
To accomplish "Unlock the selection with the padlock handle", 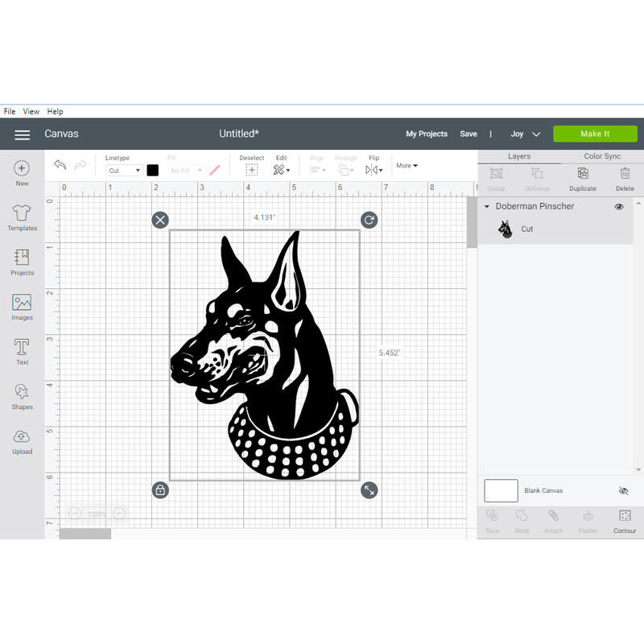I will tap(159, 489).
